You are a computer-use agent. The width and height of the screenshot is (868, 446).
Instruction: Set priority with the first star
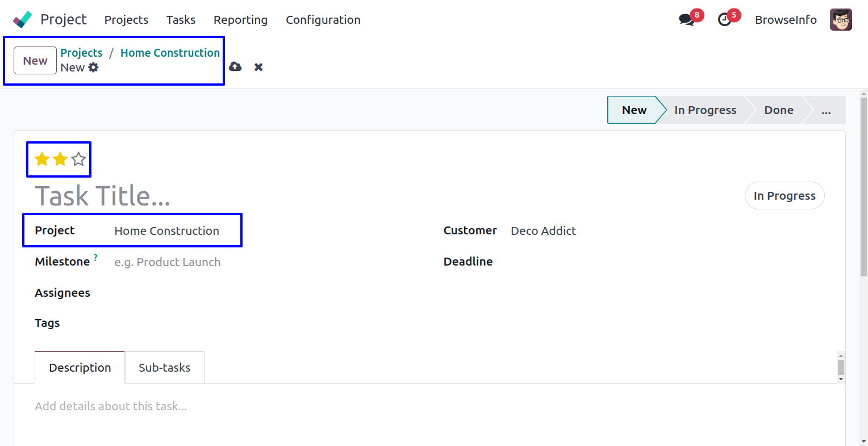coord(42,159)
